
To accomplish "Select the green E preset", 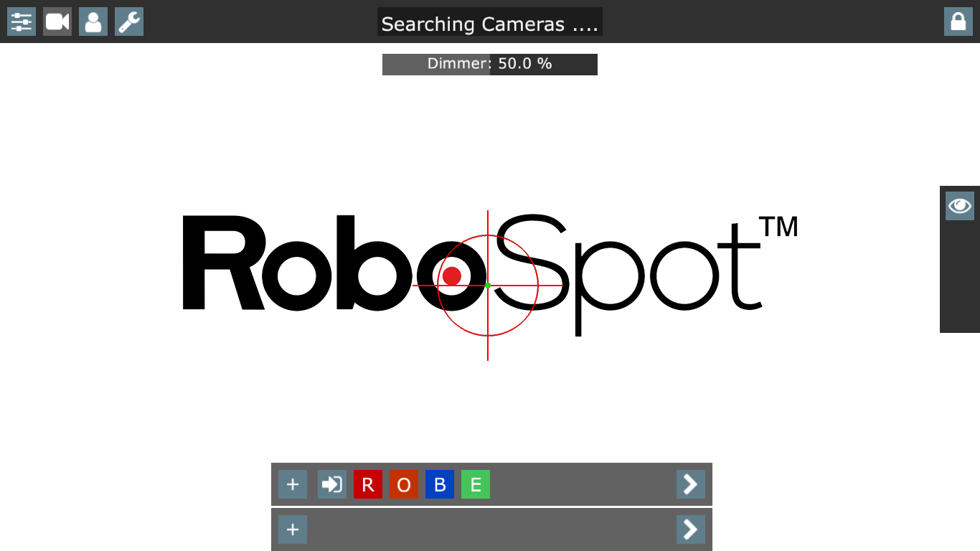I will [x=476, y=484].
